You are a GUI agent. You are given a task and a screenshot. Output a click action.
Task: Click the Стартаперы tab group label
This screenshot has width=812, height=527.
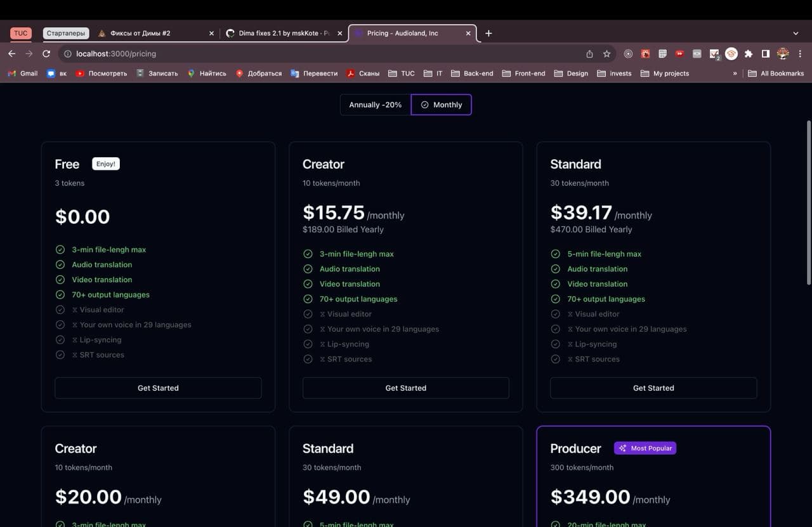pyautogui.click(x=65, y=33)
